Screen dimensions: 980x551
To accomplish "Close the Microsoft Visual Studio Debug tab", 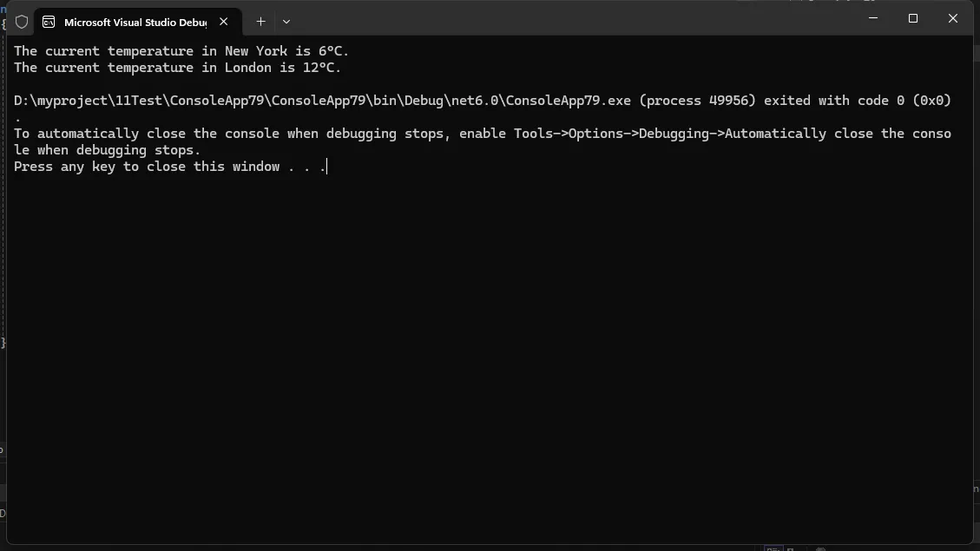I will pos(225,22).
